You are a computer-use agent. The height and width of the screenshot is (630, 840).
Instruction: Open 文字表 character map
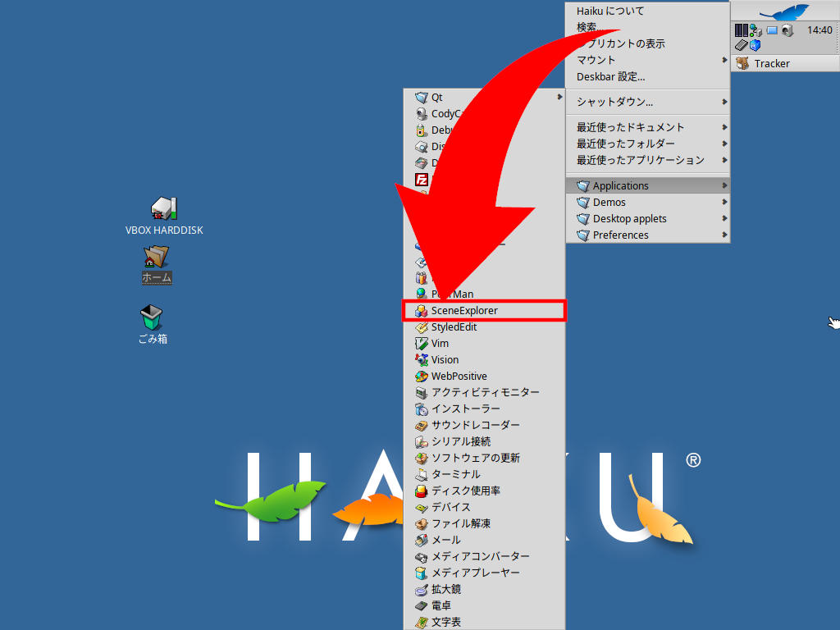click(x=484, y=622)
